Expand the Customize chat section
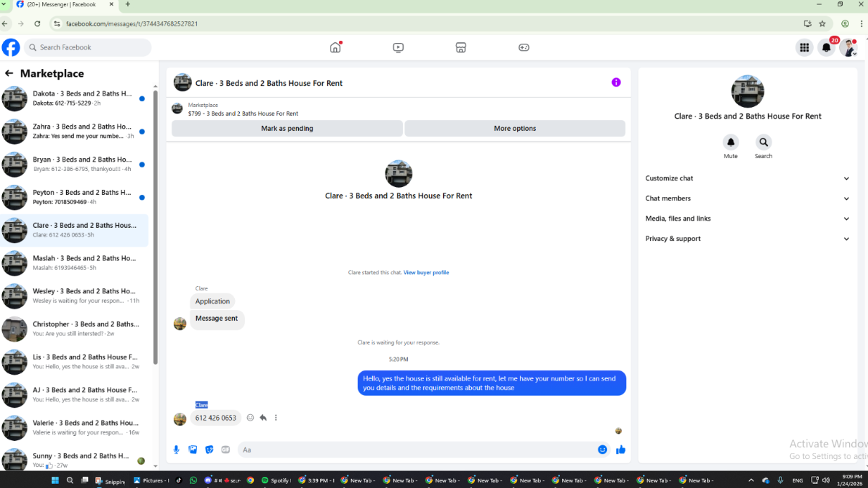This screenshot has width=868, height=488. (x=747, y=179)
